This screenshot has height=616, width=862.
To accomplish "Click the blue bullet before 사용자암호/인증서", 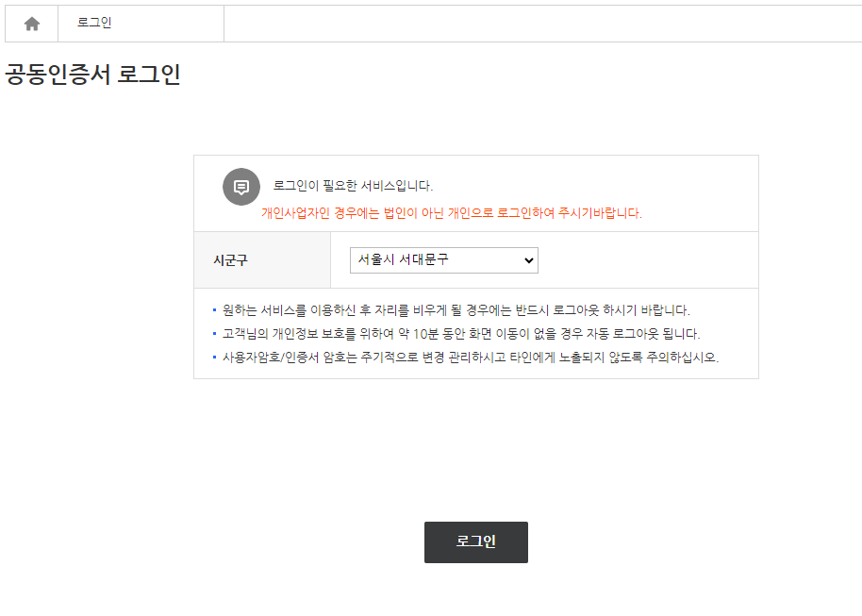I will point(214,357).
